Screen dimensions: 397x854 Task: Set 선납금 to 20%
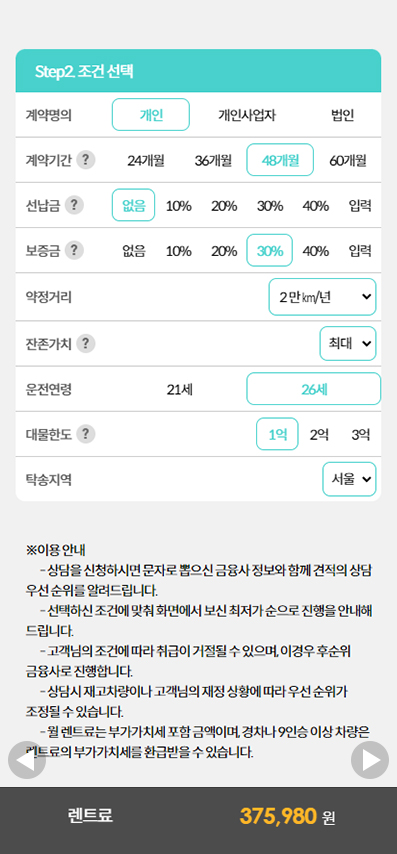224,206
